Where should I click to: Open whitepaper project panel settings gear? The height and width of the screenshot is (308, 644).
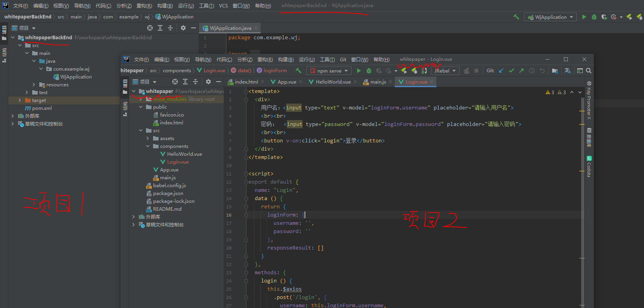[x=208, y=82]
